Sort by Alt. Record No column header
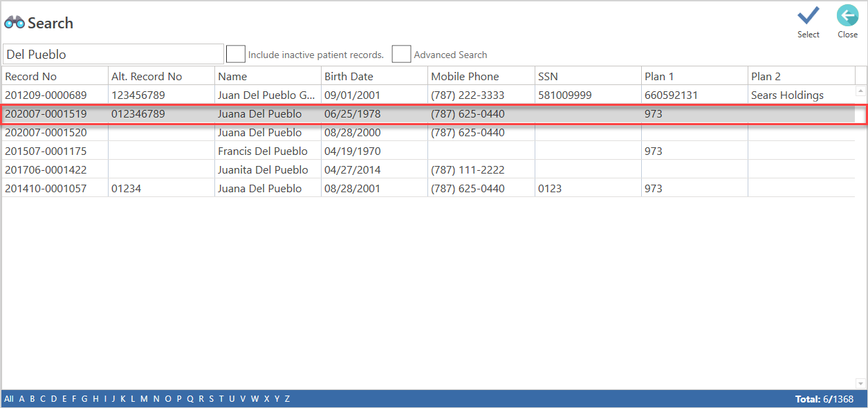 (161, 76)
